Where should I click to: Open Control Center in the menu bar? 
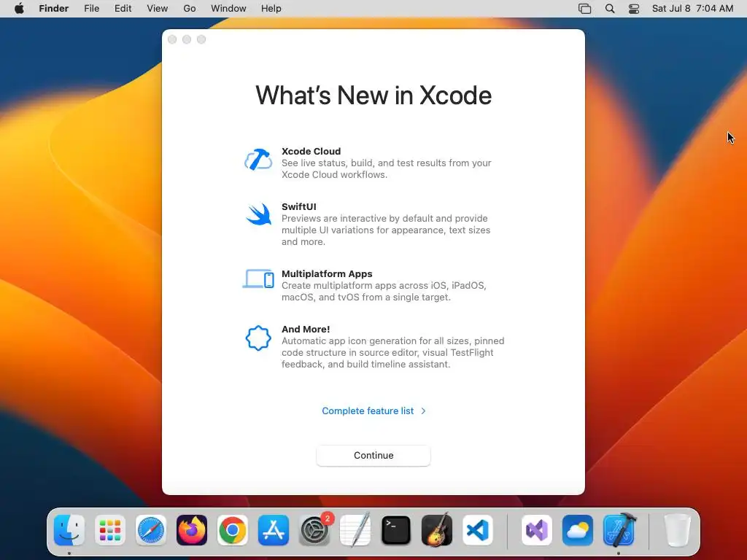coord(634,9)
